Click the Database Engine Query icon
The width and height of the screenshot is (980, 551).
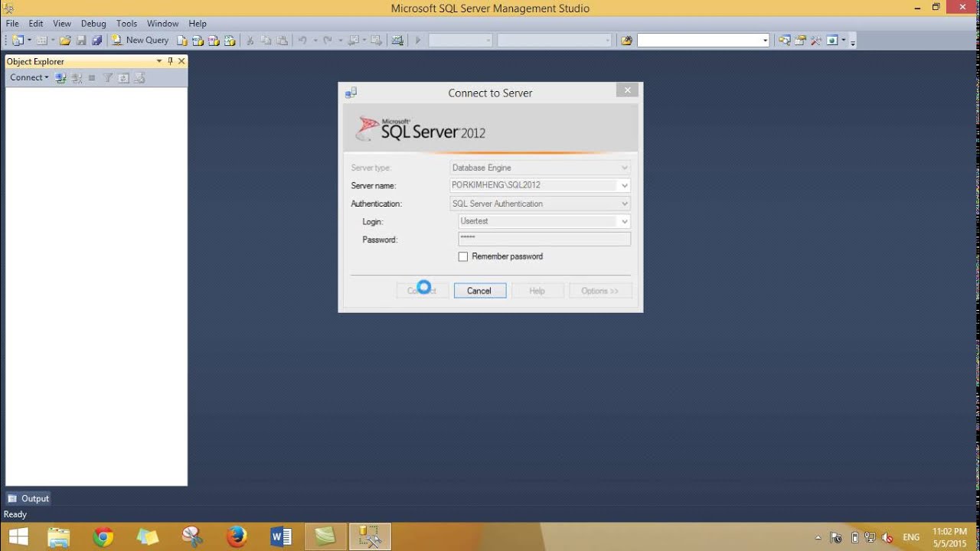[182, 40]
